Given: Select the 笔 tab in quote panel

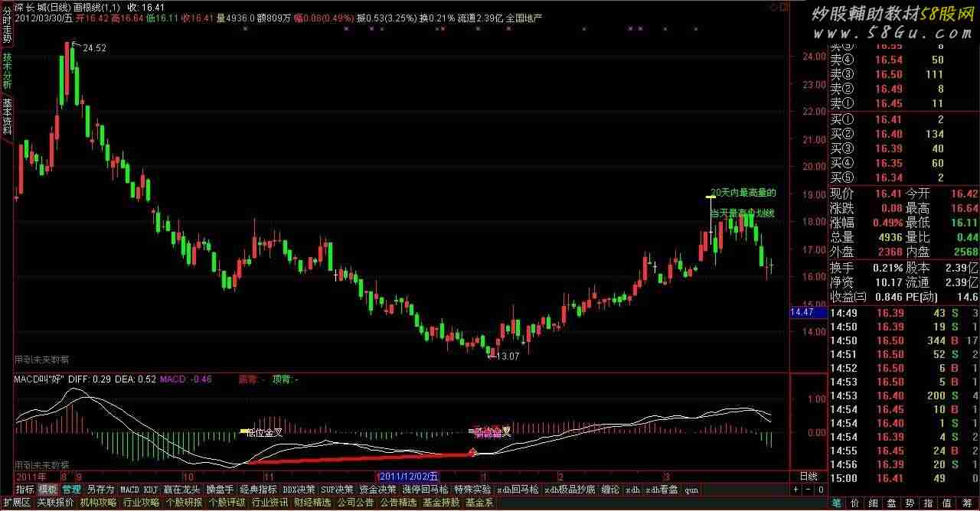Looking at the screenshot, I should tap(836, 503).
